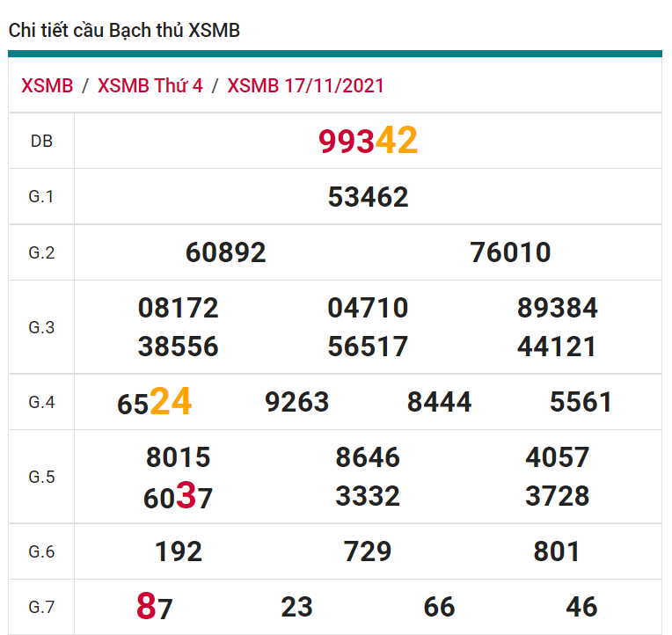Click the DB special prize number 99342

click(x=368, y=141)
